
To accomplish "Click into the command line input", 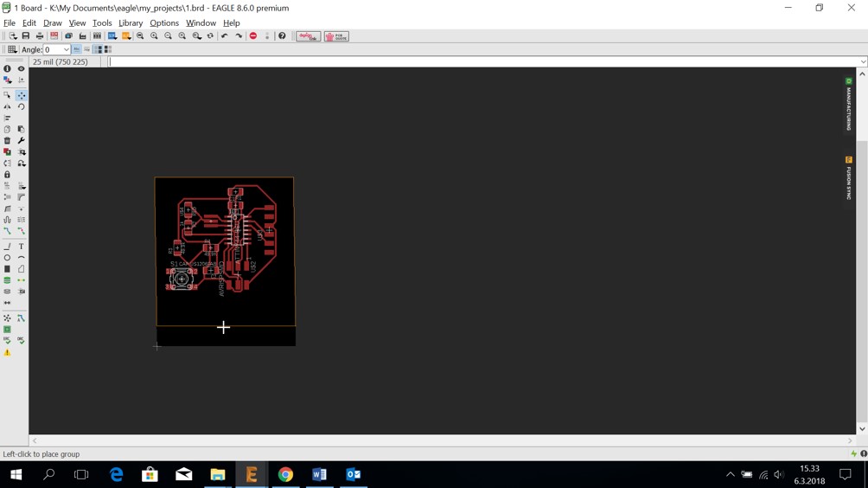I will click(x=482, y=61).
